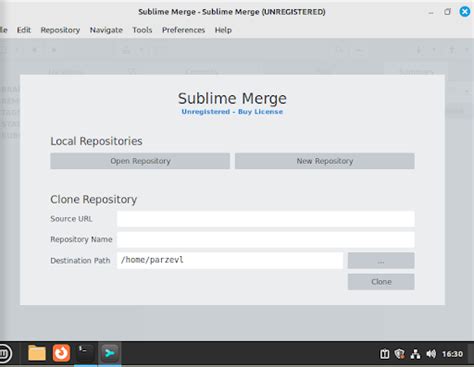Minimize the Sublime Merge window
The image size is (474, 367).
click(x=431, y=12)
